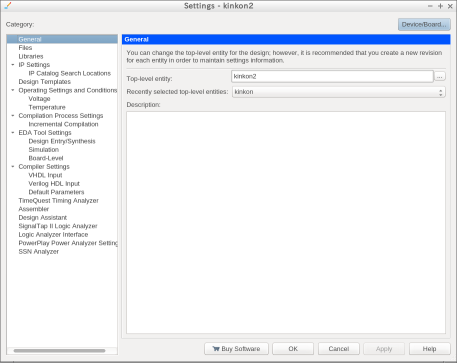This screenshot has height=363, width=457.
Task: Confirm settings with the OK button
Action: coord(293,349)
